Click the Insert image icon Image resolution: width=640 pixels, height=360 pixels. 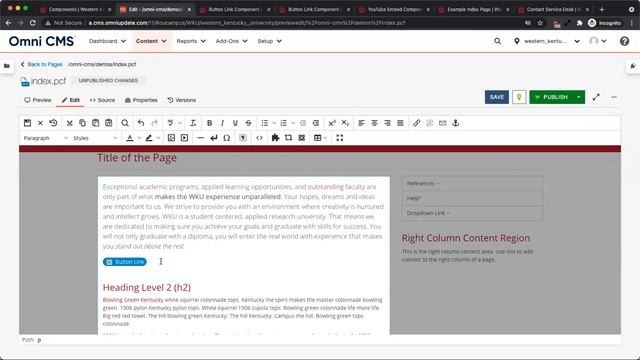pyautogui.click(x=171, y=138)
